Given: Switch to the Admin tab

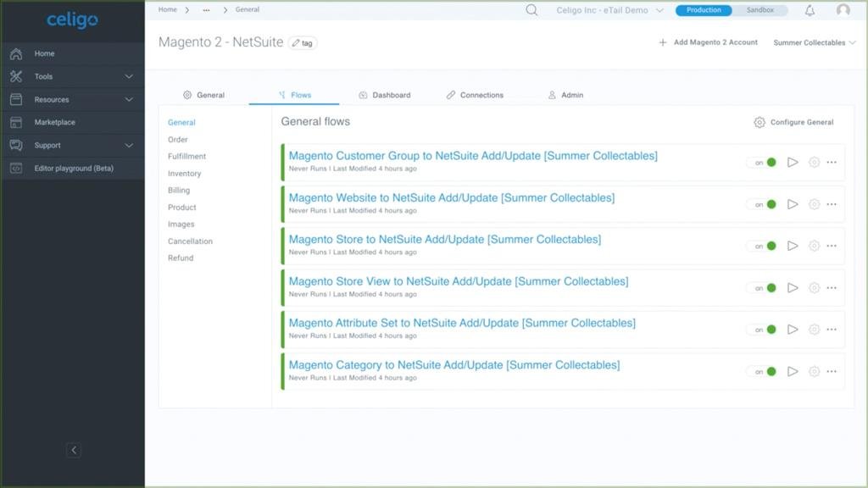Looking at the screenshot, I should pyautogui.click(x=565, y=95).
